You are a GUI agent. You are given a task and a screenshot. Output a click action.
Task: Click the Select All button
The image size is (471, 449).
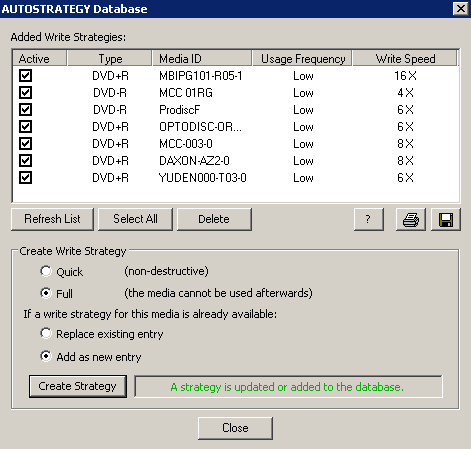click(135, 220)
